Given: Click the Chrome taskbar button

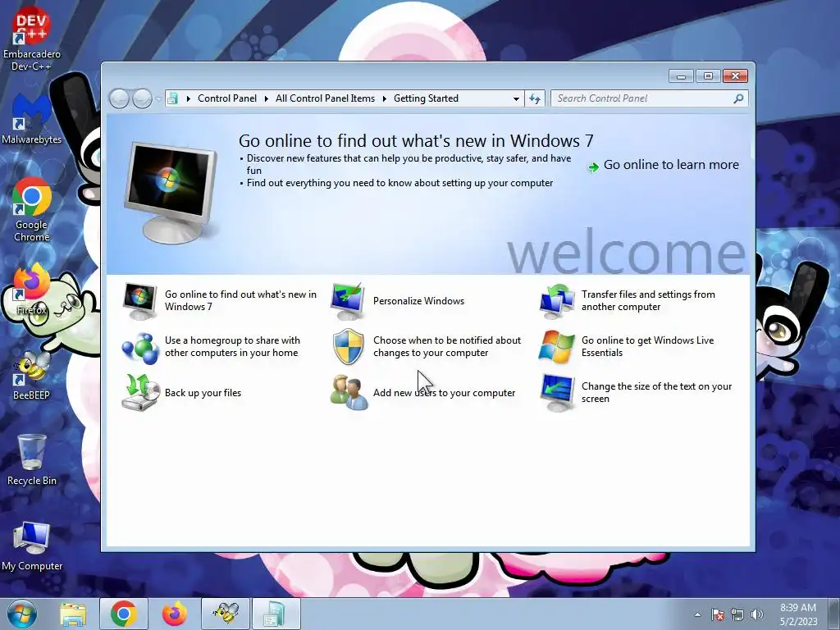Looking at the screenshot, I should tap(124, 614).
